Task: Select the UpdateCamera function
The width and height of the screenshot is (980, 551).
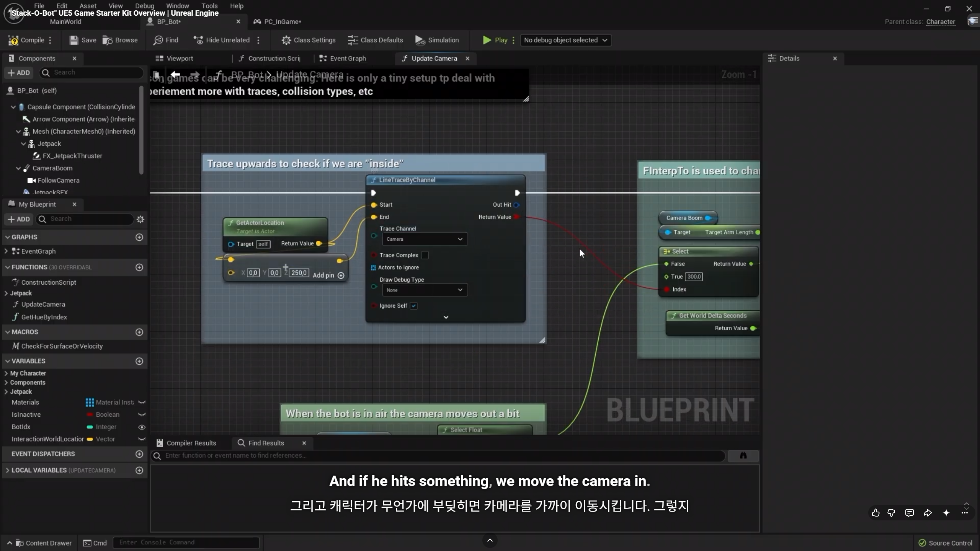Action: (x=43, y=305)
